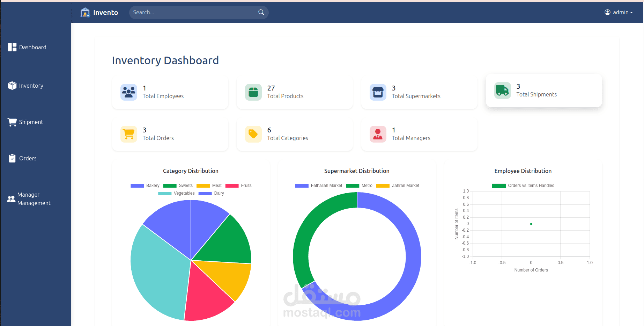Click the magnifying glass search icon
Screen dimensions: 644x326
pyautogui.click(x=261, y=12)
